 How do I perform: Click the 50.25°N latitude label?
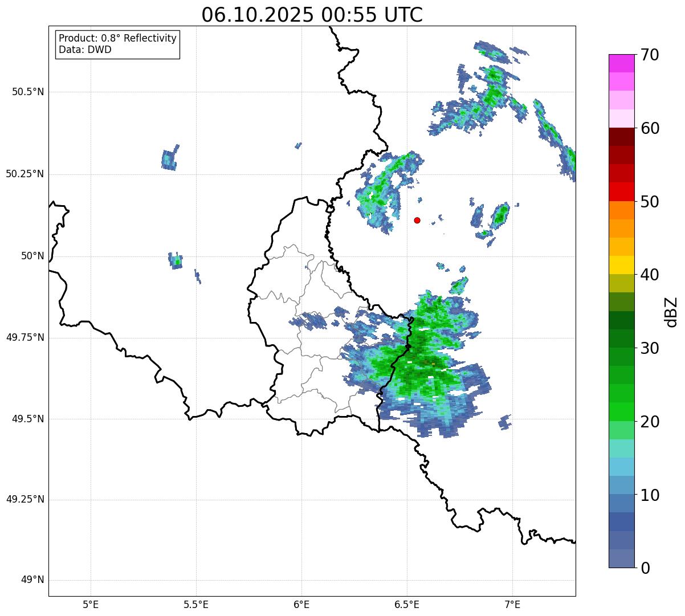(x=25, y=174)
